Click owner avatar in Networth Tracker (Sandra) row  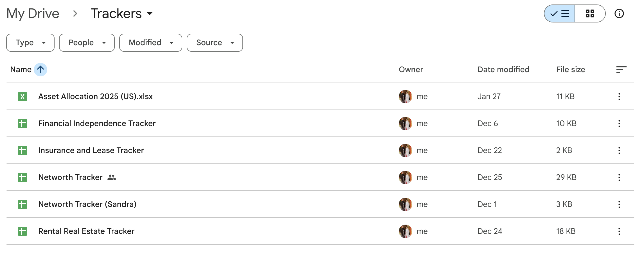click(405, 204)
